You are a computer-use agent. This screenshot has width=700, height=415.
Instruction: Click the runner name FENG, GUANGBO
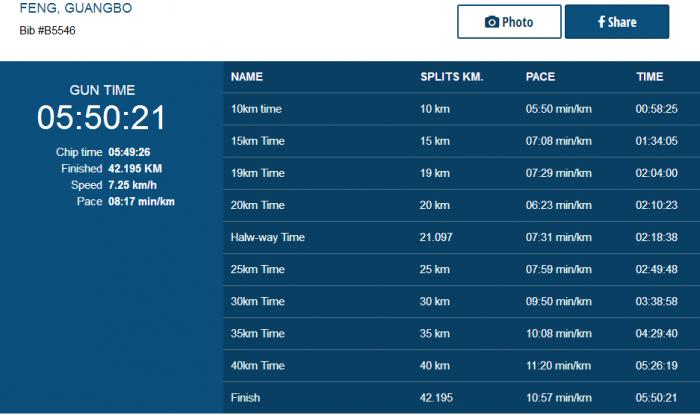tap(76, 9)
